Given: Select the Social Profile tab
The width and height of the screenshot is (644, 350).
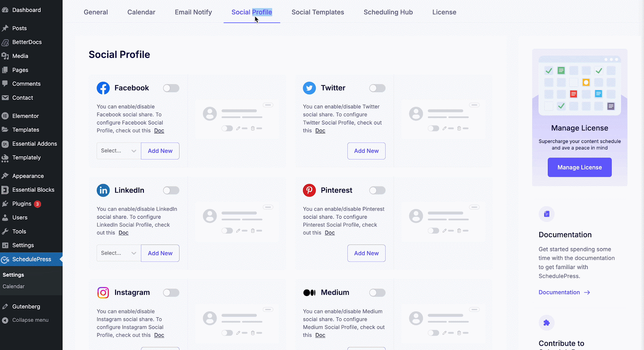Looking at the screenshot, I should point(252,12).
